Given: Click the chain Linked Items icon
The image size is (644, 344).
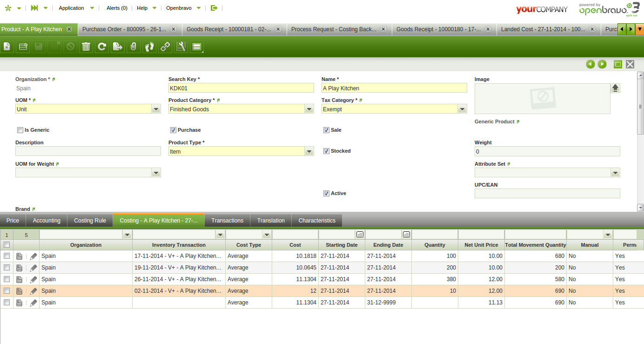Looking at the screenshot, I should [x=165, y=47].
